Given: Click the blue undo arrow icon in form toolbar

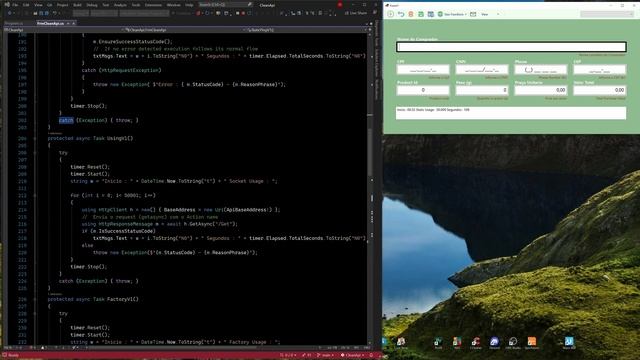Looking at the screenshot, I should click(x=401, y=14).
